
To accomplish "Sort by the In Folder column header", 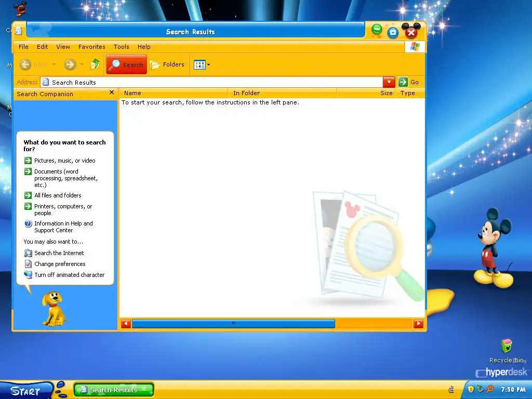I will 283,93.
